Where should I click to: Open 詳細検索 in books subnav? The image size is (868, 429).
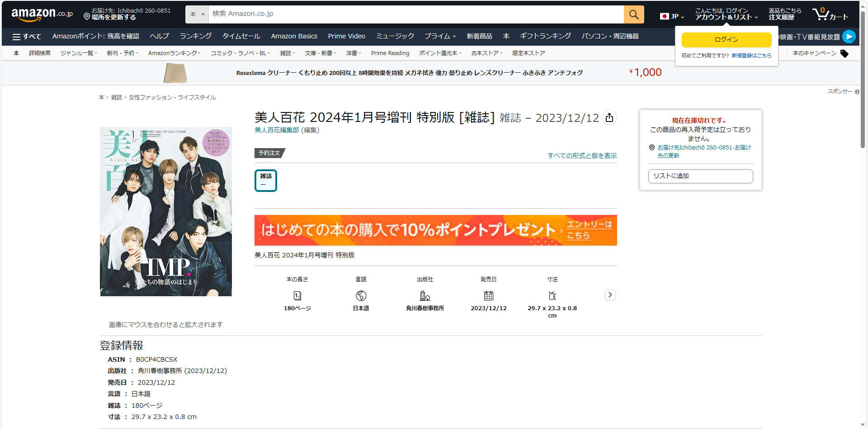(x=40, y=53)
